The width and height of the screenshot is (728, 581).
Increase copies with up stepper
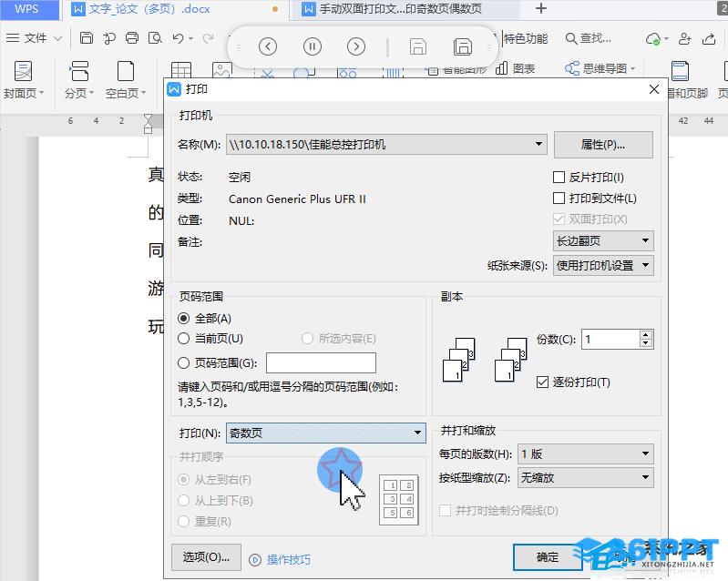tap(646, 334)
